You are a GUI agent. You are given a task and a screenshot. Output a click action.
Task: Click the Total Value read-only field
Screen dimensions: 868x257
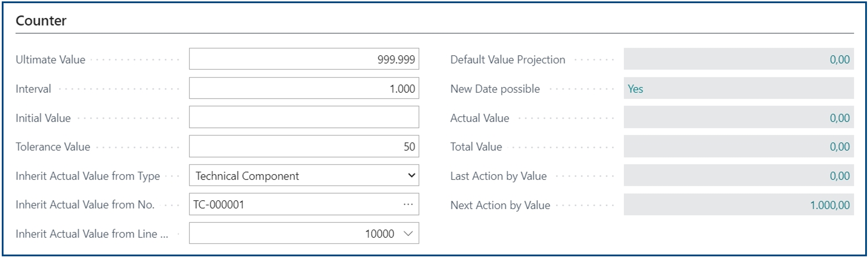pos(739,146)
